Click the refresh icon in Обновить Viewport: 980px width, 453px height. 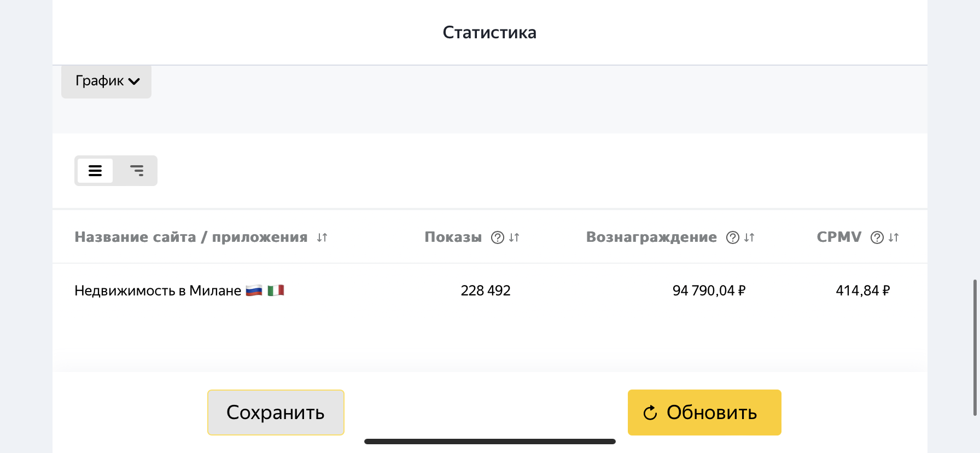(x=650, y=413)
